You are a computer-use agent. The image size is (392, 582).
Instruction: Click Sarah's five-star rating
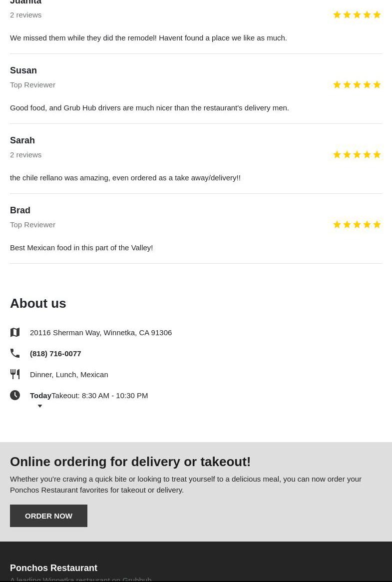click(357, 155)
